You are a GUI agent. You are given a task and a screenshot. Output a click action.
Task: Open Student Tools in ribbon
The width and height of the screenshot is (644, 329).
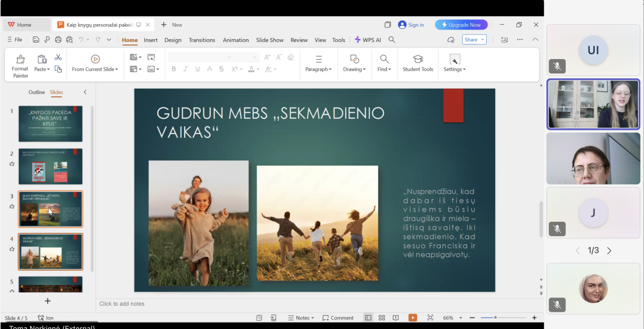pyautogui.click(x=418, y=63)
